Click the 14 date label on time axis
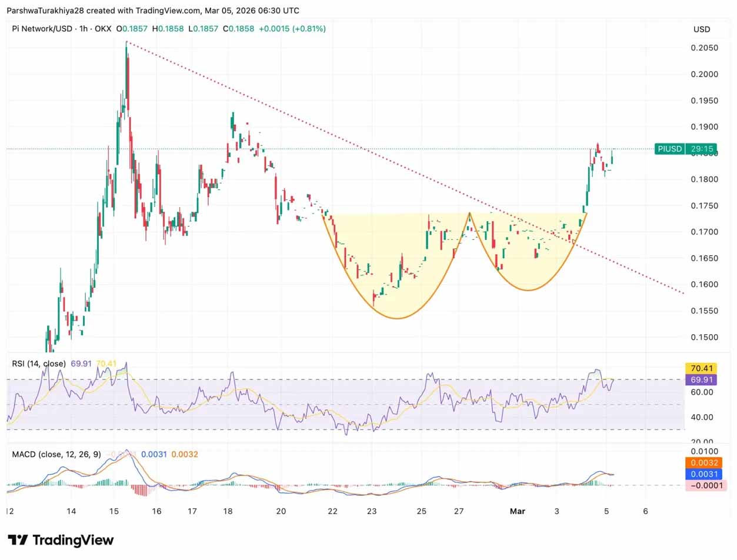Screen dimensions: 737x560 pos(71,511)
